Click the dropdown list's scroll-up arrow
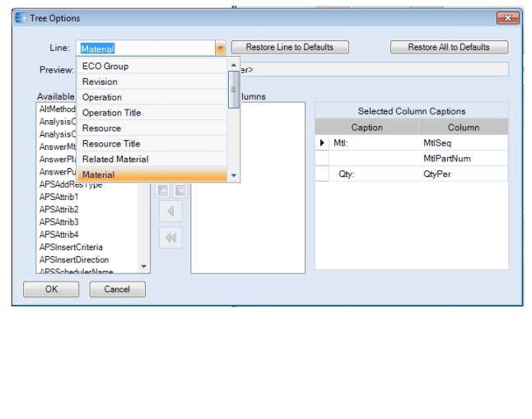Screen dimensions: 532x419 [x=233, y=64]
